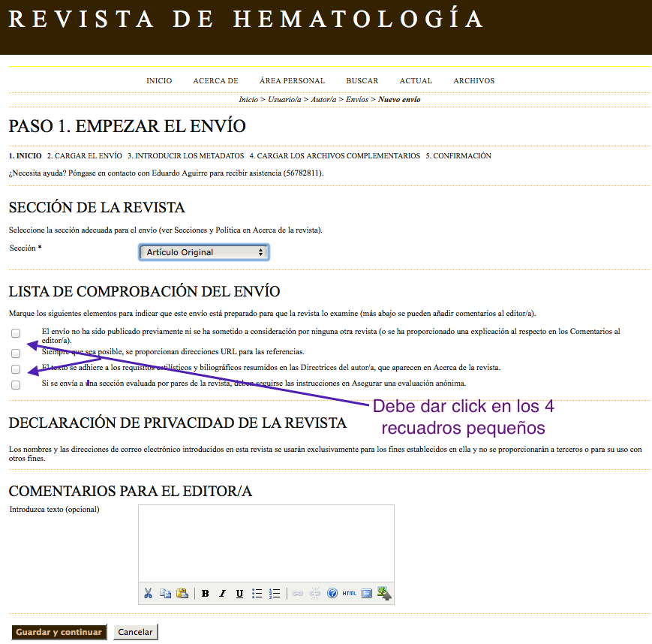Follow the Autor/a breadcrumb link
Image resolution: width=652 pixels, height=644 pixels.
point(323,99)
